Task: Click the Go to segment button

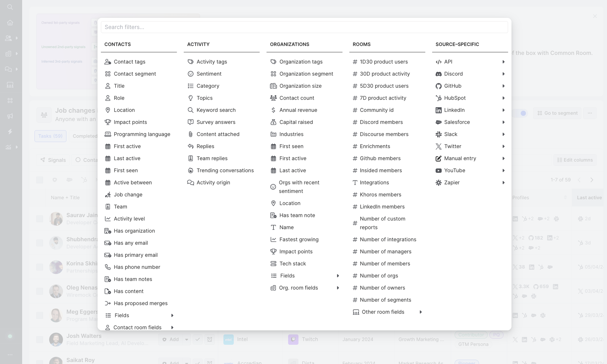Action: [557, 113]
